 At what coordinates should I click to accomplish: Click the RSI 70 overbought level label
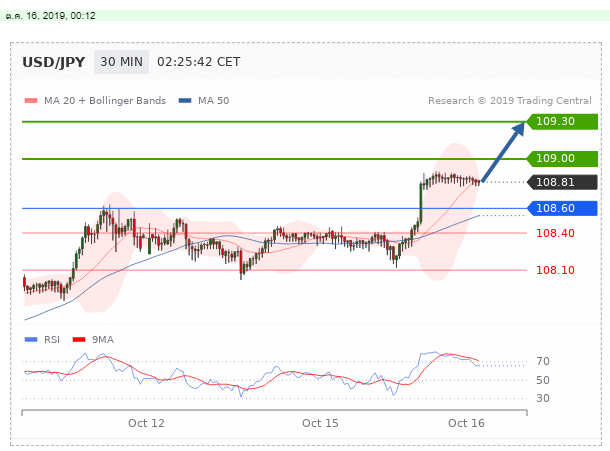pos(544,361)
